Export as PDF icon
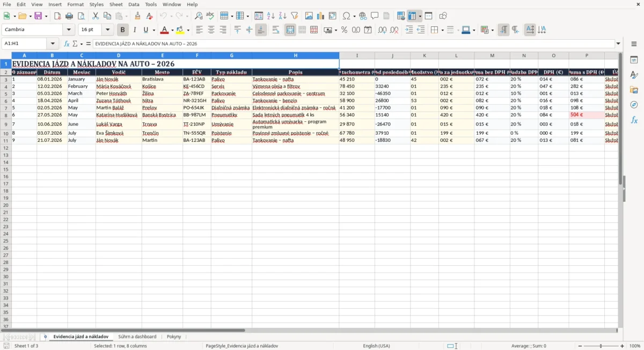The height and width of the screenshot is (350, 644). [x=57, y=16]
